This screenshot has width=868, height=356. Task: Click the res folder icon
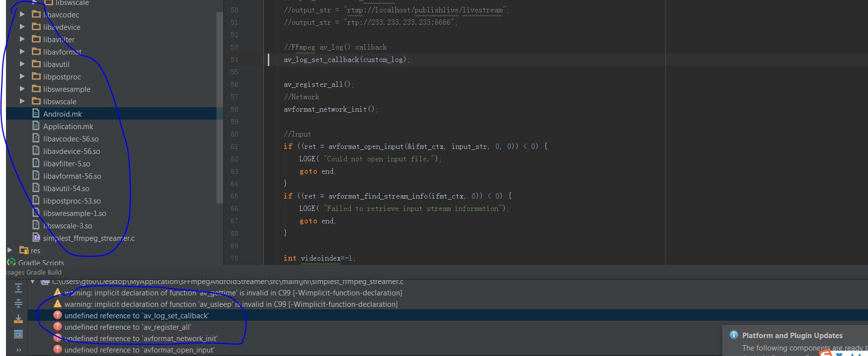pyautogui.click(x=24, y=250)
